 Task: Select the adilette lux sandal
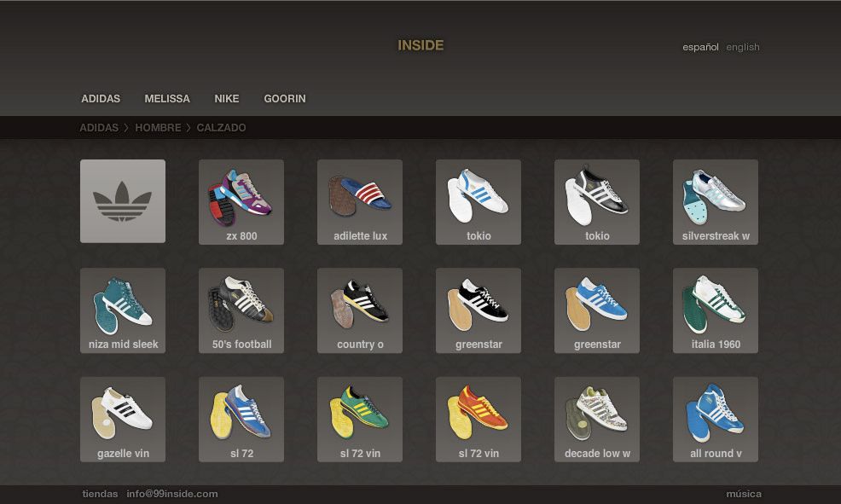pyautogui.click(x=360, y=201)
